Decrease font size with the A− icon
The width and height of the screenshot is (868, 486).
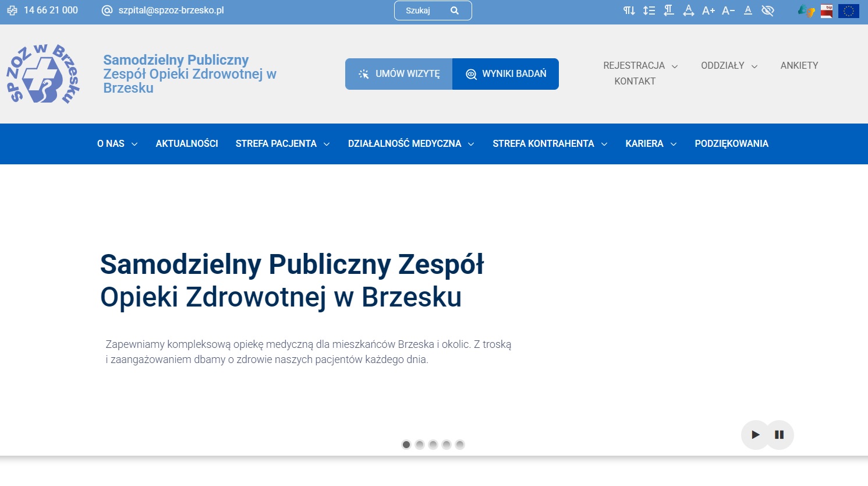coord(728,10)
